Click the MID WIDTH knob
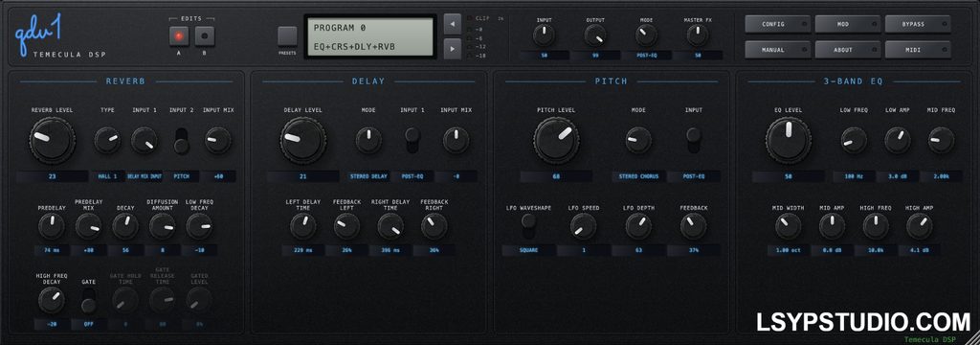 point(789,226)
